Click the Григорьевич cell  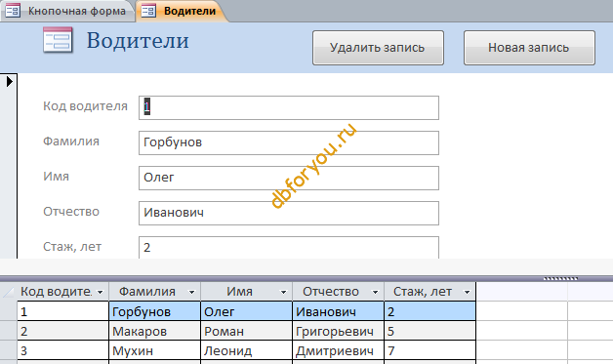coord(339,331)
